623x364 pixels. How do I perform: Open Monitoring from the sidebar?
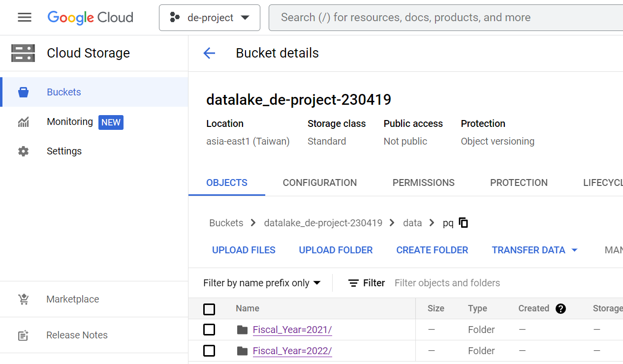click(70, 121)
